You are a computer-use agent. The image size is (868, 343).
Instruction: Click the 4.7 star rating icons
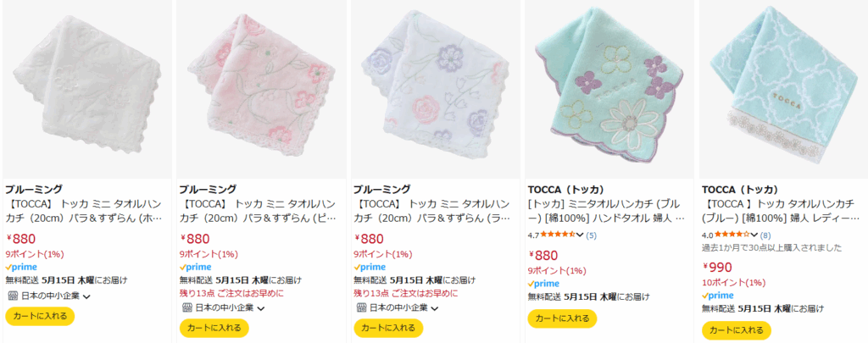(558, 235)
